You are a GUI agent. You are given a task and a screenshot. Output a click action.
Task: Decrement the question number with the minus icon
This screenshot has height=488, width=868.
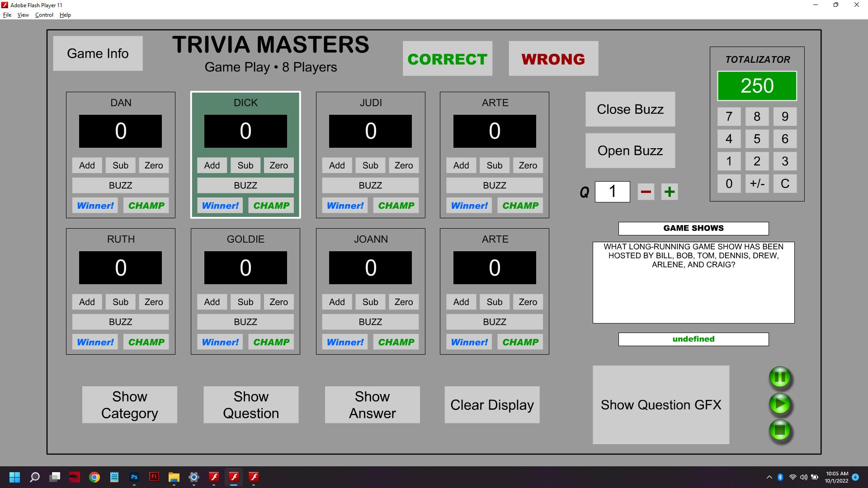[x=646, y=192]
